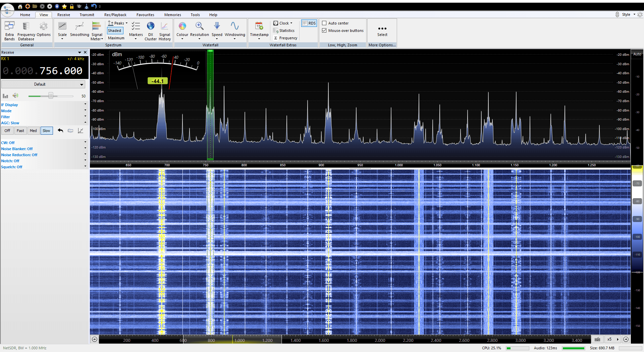The width and height of the screenshot is (644, 352).
Task: Toggle the RDS display button
Action: click(x=309, y=23)
